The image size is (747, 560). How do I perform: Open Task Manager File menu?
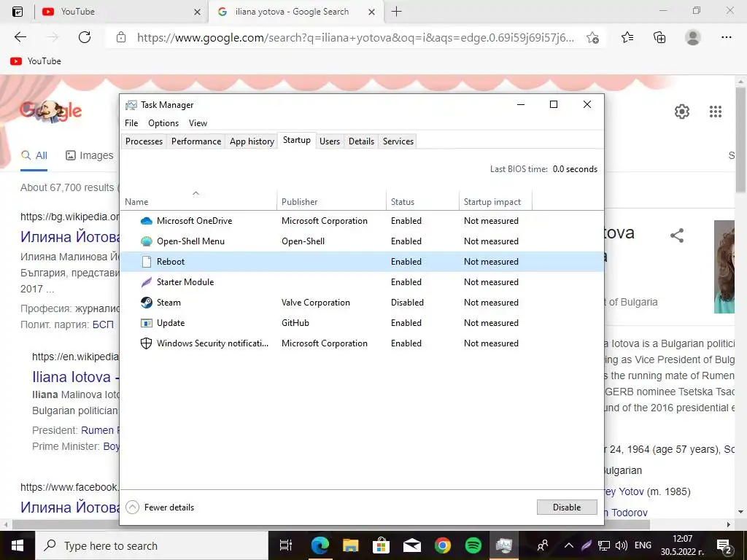(x=131, y=123)
